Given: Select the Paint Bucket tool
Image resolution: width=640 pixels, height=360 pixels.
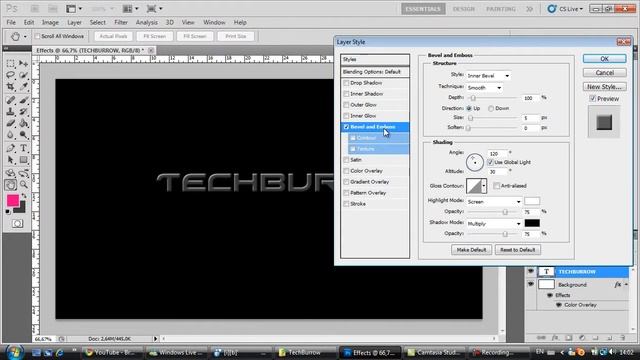Looking at the screenshot, I should [24, 123].
